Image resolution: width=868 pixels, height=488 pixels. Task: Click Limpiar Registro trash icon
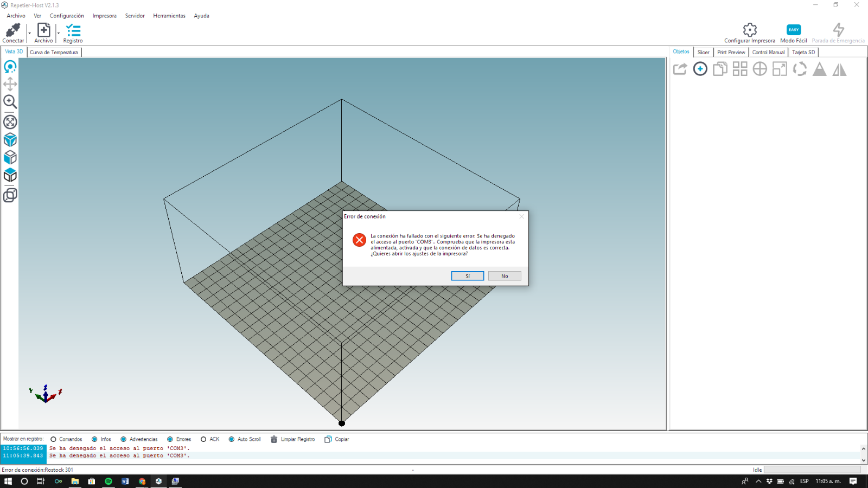pos(274,439)
